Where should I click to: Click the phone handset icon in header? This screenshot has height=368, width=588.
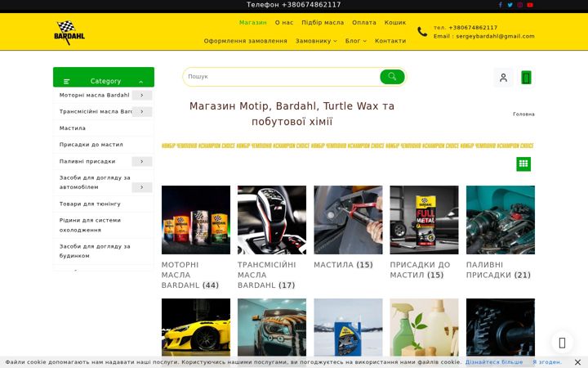(422, 32)
